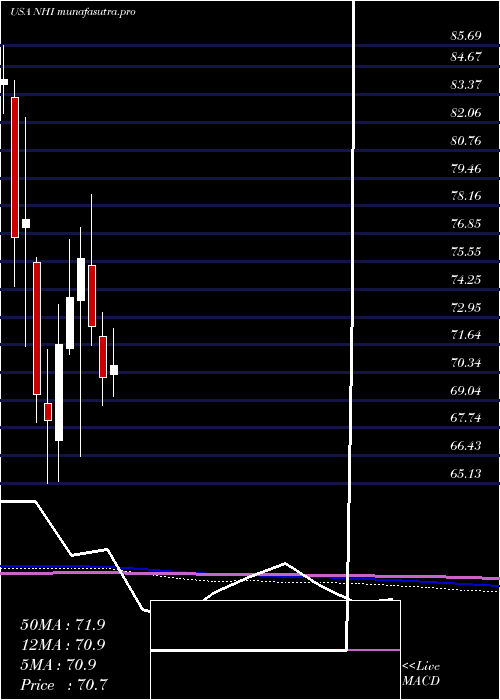Click the 67.74 price axis label
This screenshot has width=500, height=700.
(x=466, y=419)
